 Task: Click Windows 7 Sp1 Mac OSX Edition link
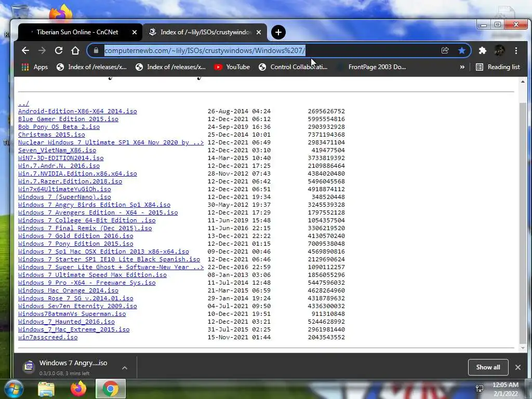pyautogui.click(x=103, y=252)
